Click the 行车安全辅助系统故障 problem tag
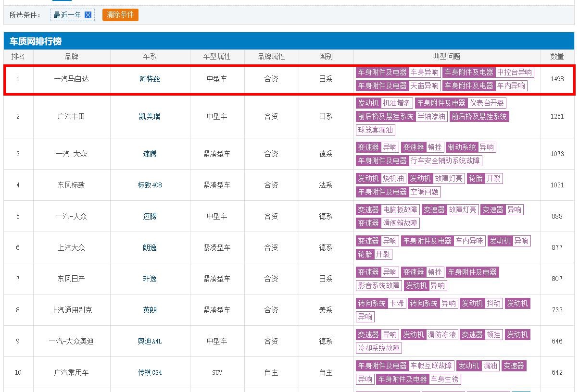The height and width of the screenshot is (392, 579). [445, 160]
